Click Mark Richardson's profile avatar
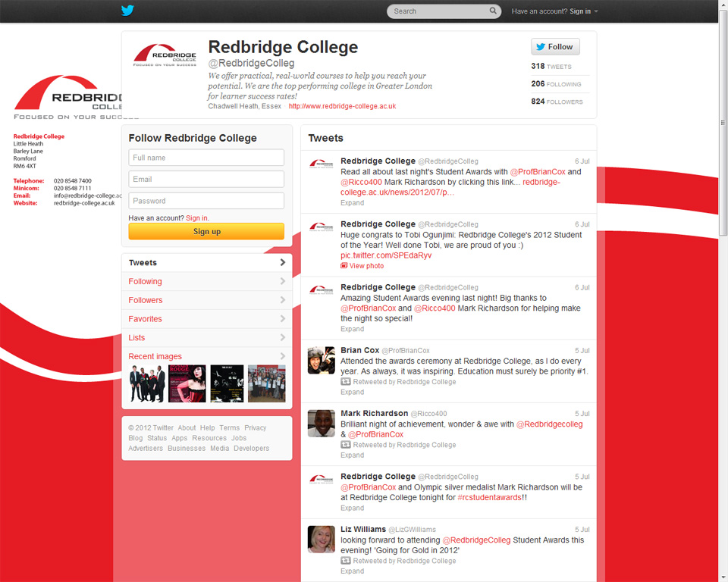Viewport: 728px width, 582px height. [x=321, y=424]
